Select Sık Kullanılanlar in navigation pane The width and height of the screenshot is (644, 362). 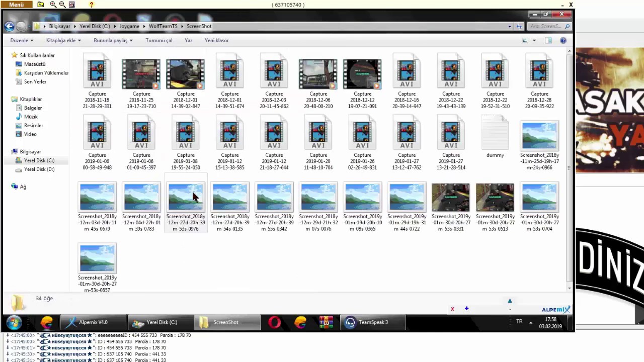(37, 55)
